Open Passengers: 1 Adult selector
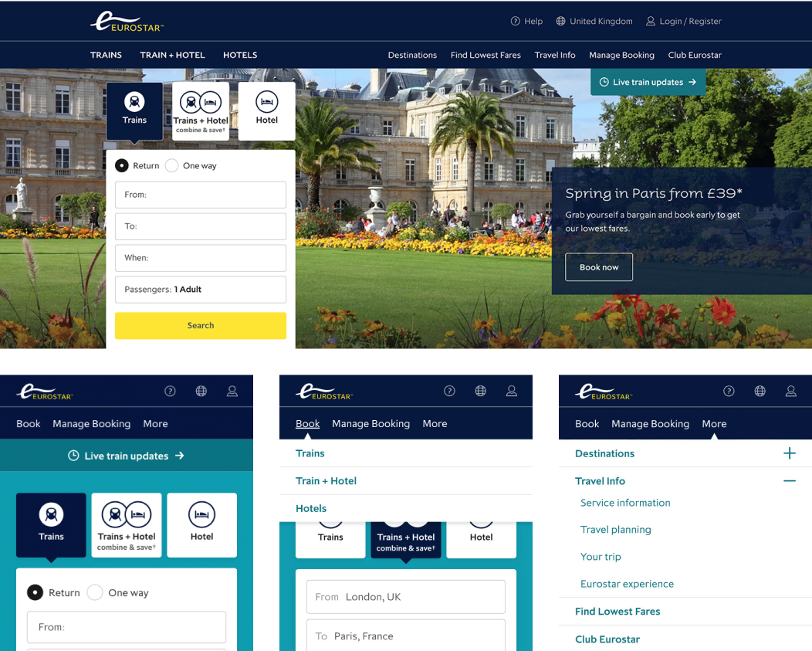 pos(201,290)
